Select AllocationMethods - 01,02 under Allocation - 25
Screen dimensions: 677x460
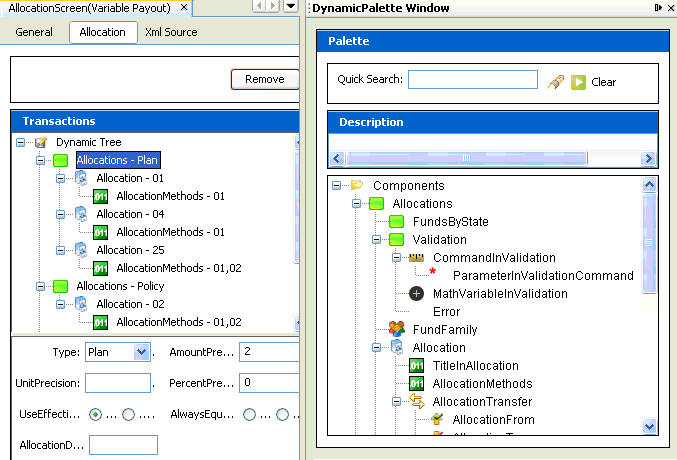pyautogui.click(x=179, y=268)
